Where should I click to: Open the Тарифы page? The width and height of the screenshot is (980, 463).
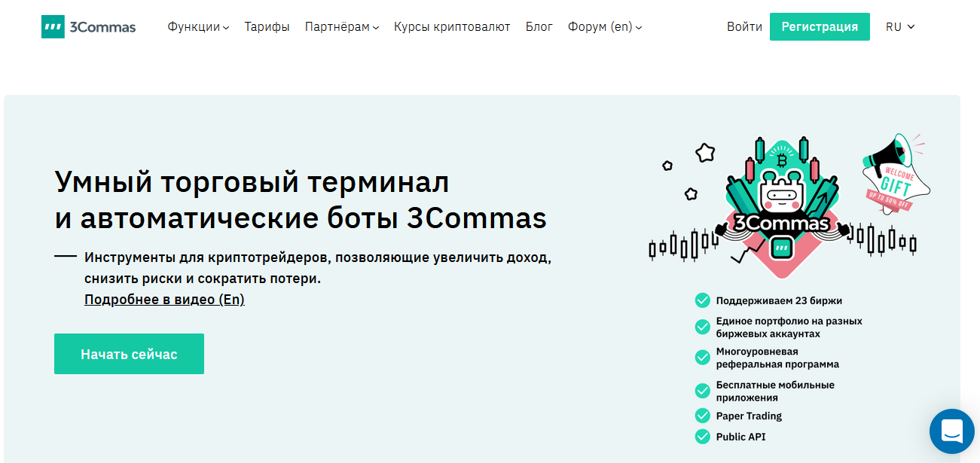(x=267, y=27)
